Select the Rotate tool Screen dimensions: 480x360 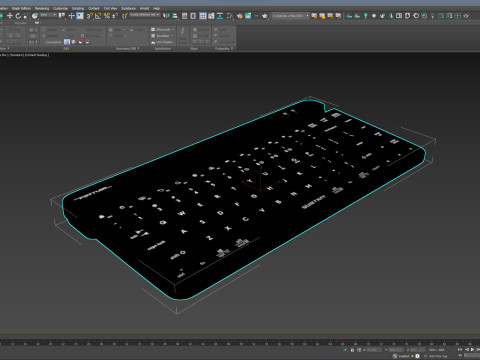pyautogui.click(x=18, y=15)
